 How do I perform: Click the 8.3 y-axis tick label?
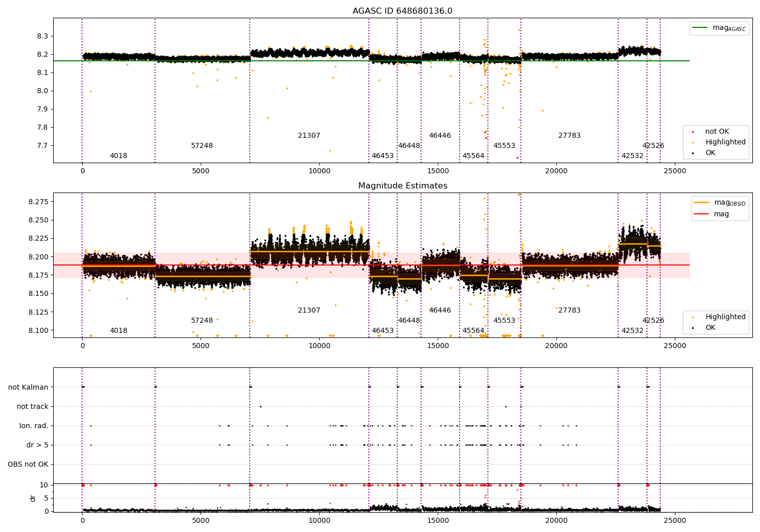pos(43,36)
